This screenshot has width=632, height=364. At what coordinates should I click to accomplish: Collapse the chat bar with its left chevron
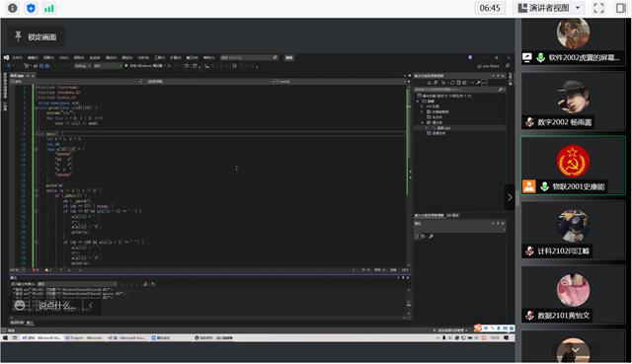click(x=91, y=305)
